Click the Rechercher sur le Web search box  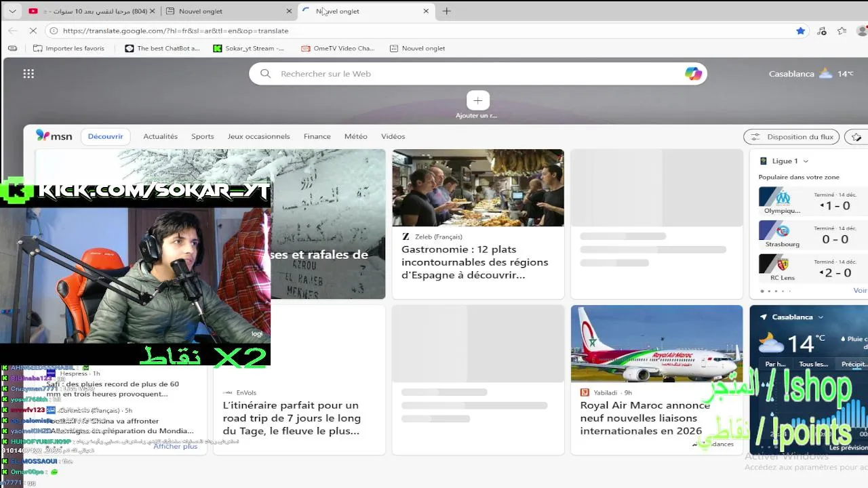(477, 74)
